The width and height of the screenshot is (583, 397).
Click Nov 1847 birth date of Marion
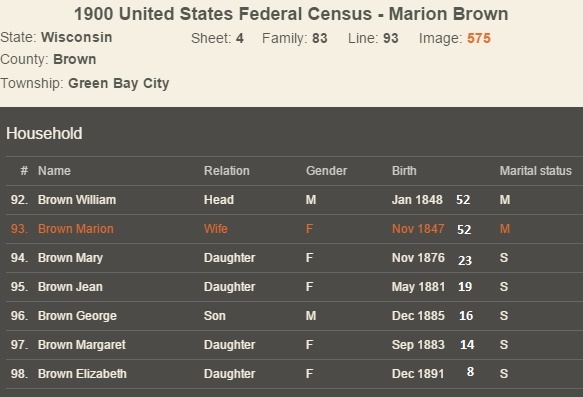[x=418, y=229]
